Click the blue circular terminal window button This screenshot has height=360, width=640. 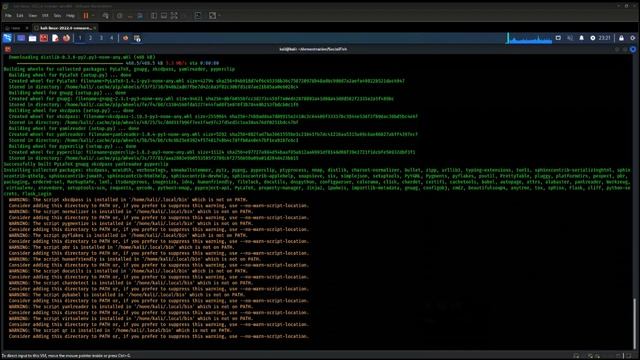[633, 49]
